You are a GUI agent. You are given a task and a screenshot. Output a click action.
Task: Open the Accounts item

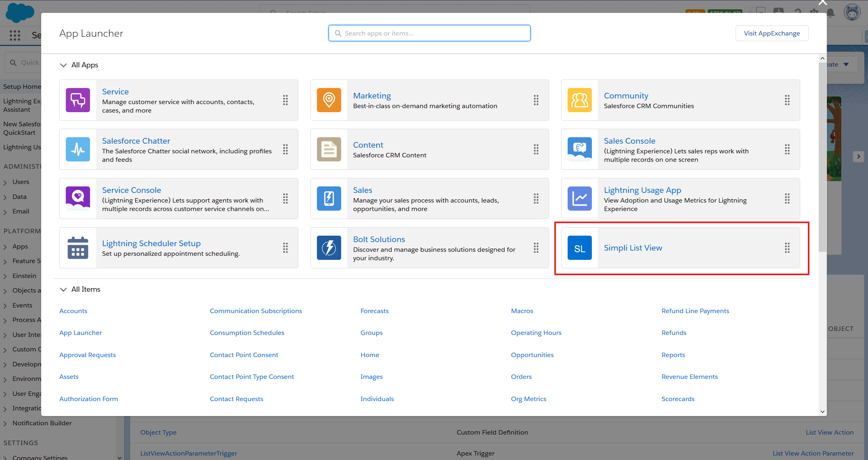(x=73, y=311)
